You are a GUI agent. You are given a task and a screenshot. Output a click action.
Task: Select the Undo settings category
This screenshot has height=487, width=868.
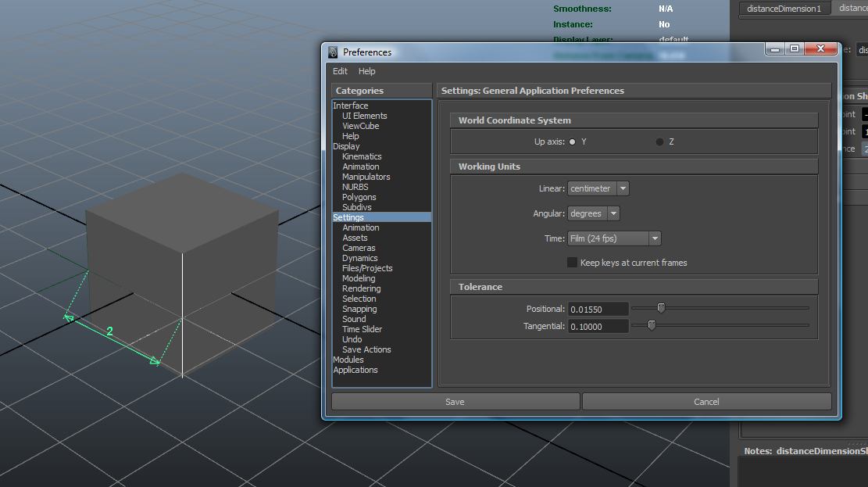coord(352,339)
